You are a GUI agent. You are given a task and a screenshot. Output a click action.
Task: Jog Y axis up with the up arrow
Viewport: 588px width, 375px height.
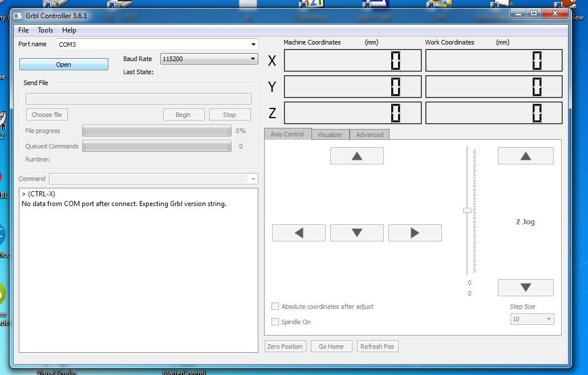point(356,156)
